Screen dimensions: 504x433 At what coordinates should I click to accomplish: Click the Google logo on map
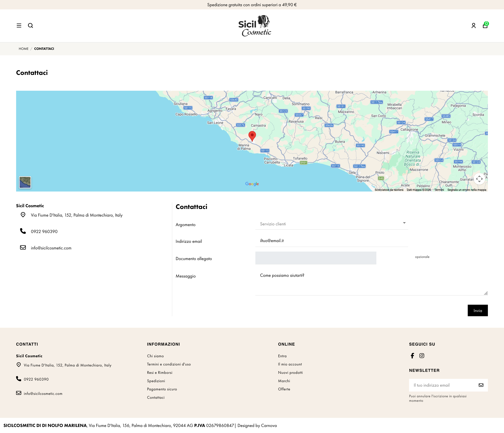(252, 184)
